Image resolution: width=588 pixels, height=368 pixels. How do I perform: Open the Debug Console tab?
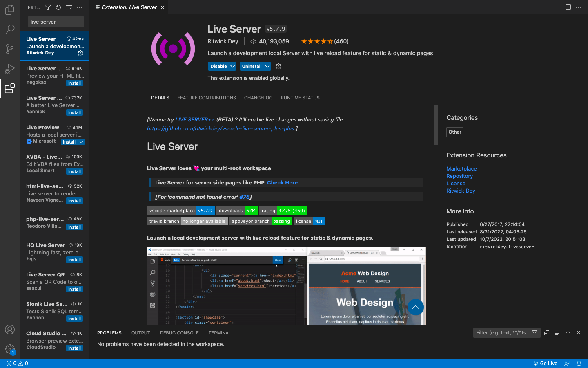179,333
